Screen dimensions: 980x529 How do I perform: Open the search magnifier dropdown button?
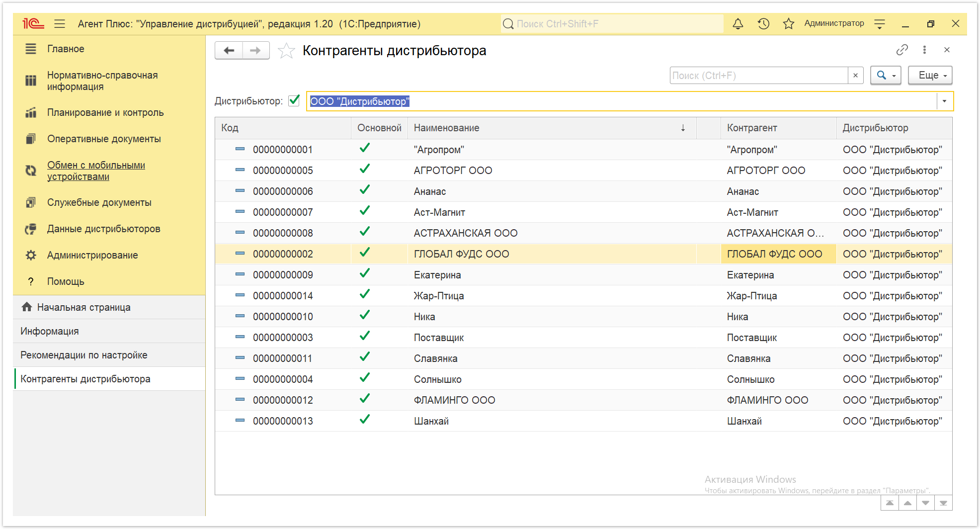[x=886, y=75]
